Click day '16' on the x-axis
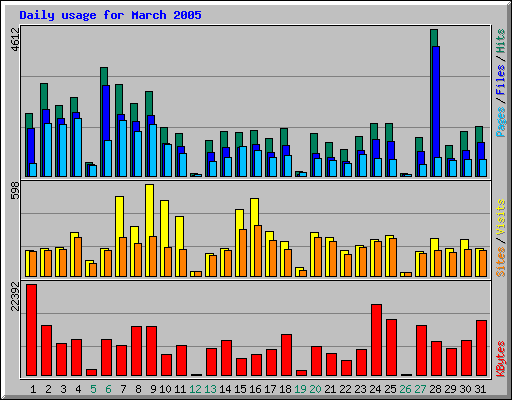 point(255,389)
